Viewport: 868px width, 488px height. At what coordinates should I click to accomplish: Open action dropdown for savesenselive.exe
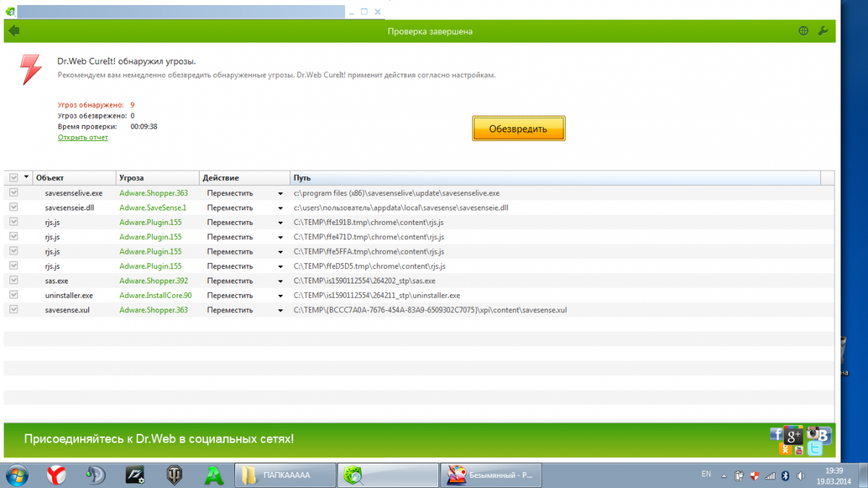[x=280, y=194]
